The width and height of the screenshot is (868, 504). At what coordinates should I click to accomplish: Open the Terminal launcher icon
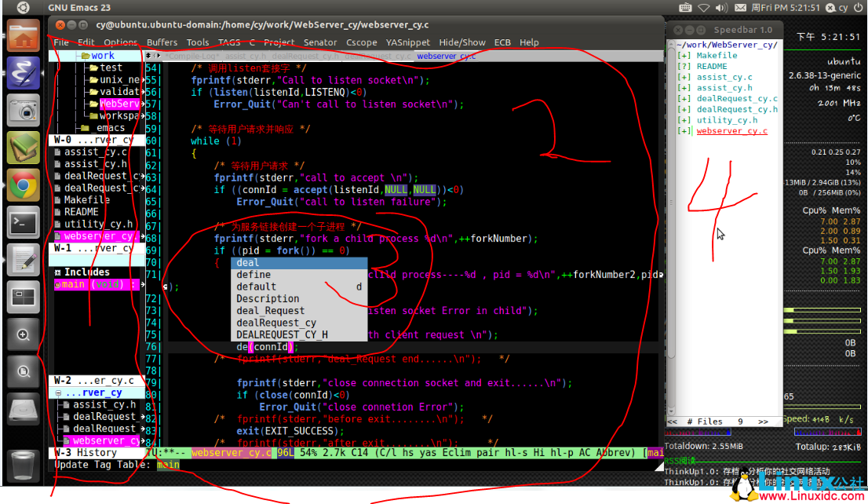24,223
